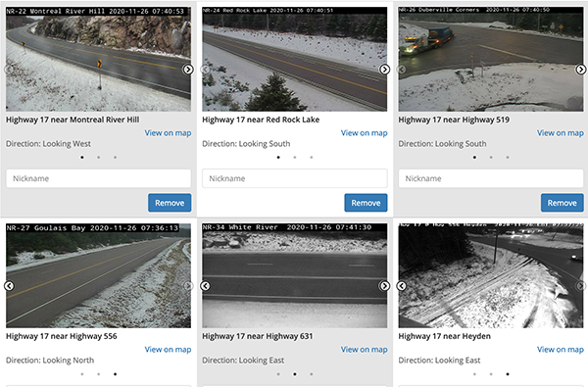Remove the Highway 519 camera
588x387 pixels.
pyautogui.click(x=563, y=203)
